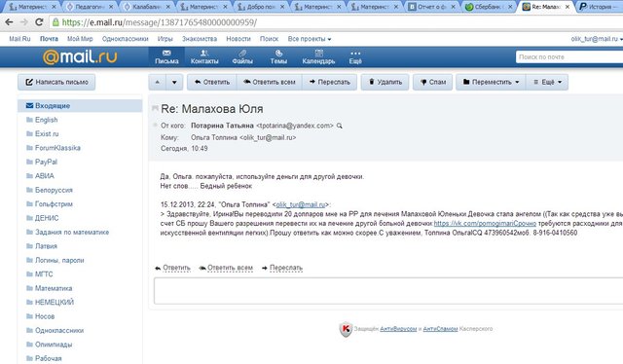Image resolution: width=623 pixels, height=364 pixels.
Task: Open the vk.com/pomogimariСрочно link
Action: tap(485, 223)
